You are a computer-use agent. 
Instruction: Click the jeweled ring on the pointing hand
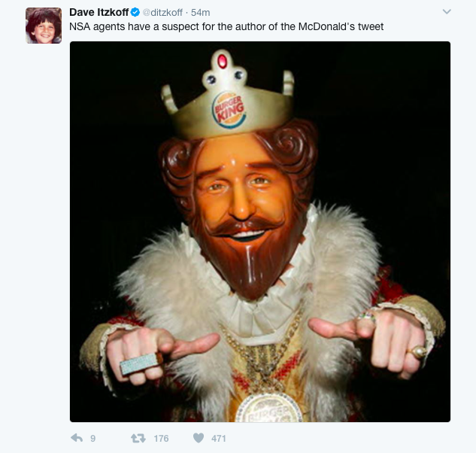tap(141, 363)
